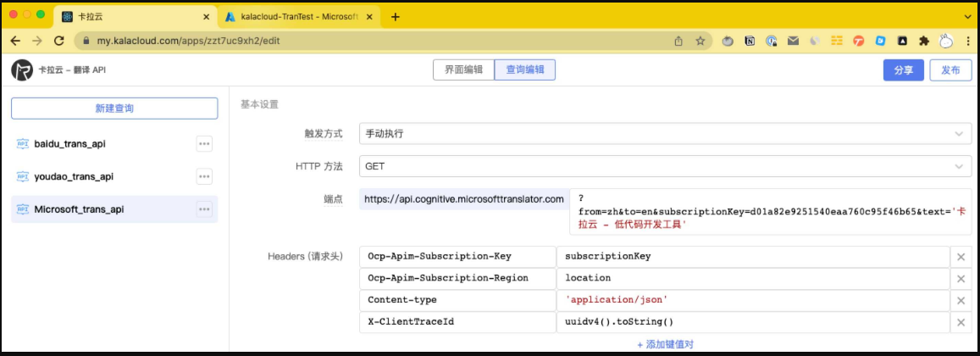Switch to the 界面编辑 tab
The image size is (980, 356).
point(463,70)
